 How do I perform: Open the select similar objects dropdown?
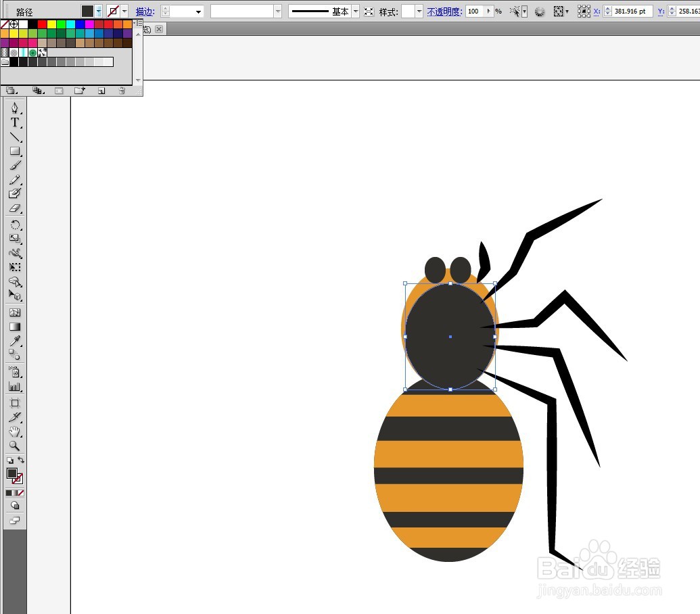tap(525, 11)
